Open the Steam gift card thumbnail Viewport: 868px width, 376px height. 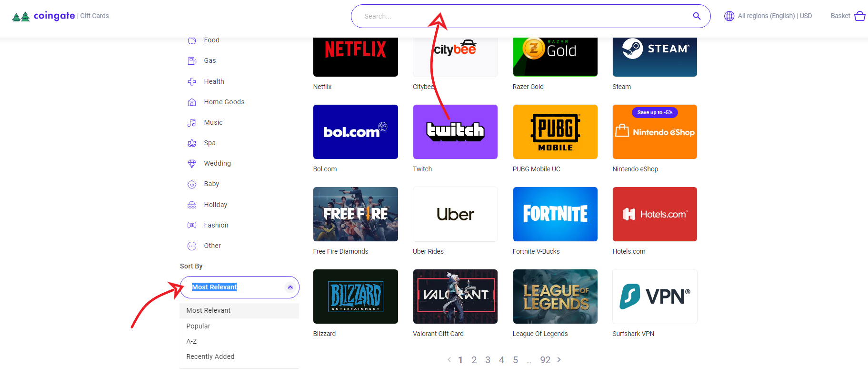(655, 57)
